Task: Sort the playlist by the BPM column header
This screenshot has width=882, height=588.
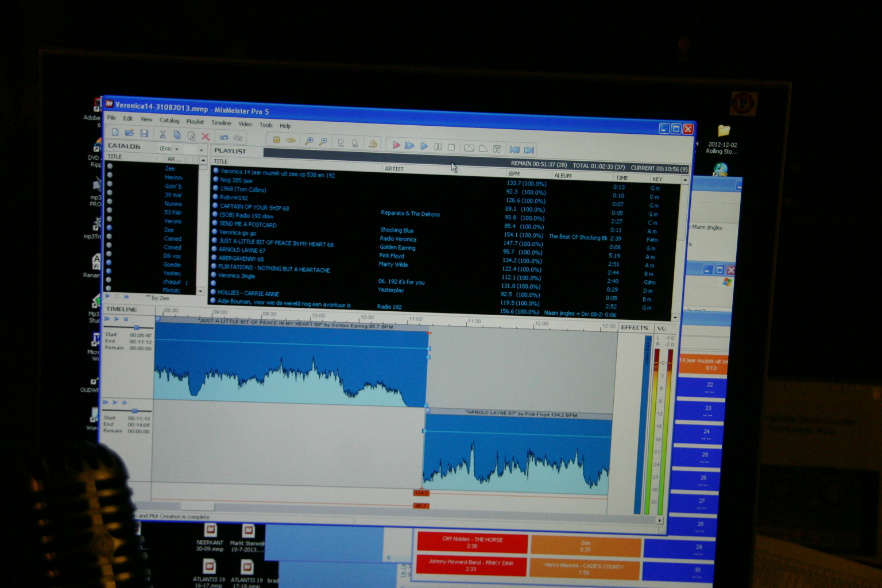Action: coord(514,173)
